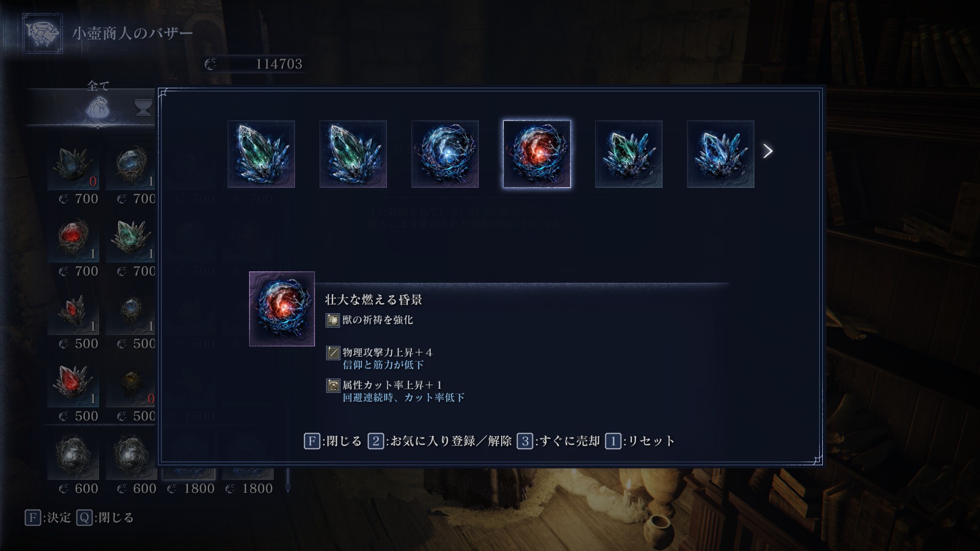This screenshot has width=980, height=551.
Task: Select the blue swirling orb relic
Action: [445, 154]
